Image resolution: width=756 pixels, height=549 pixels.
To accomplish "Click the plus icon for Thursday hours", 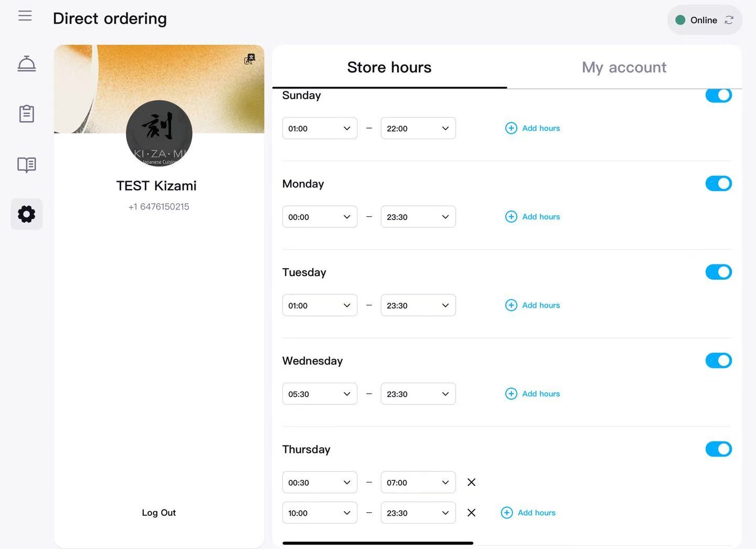I will click(507, 513).
